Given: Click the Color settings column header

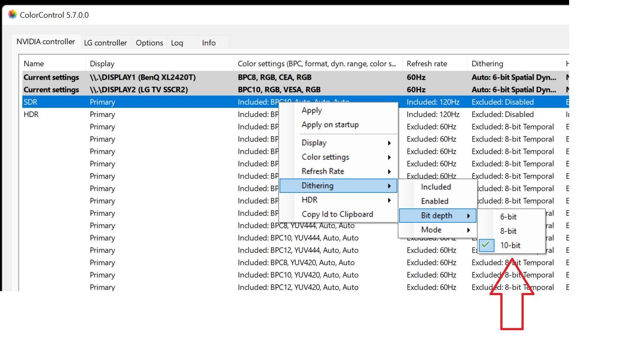Looking at the screenshot, I should [x=318, y=64].
